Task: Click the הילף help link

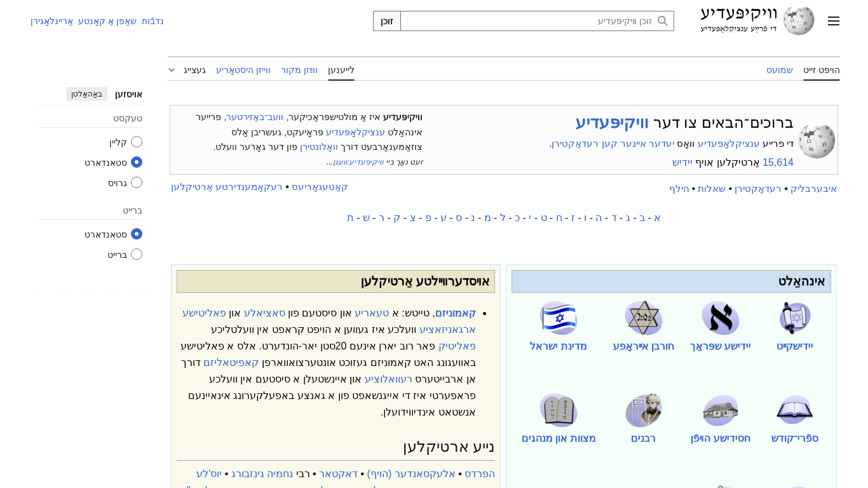Action: point(679,188)
